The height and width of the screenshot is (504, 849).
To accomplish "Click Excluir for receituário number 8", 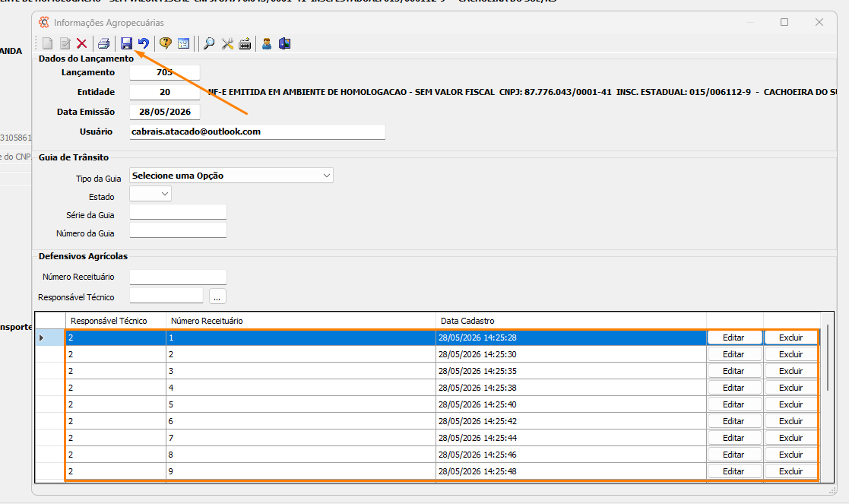I will pyautogui.click(x=790, y=455).
